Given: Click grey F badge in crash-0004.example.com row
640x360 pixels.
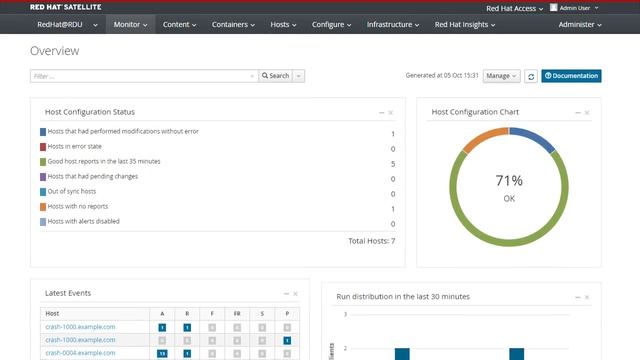Looking at the screenshot, I should click(x=212, y=353).
